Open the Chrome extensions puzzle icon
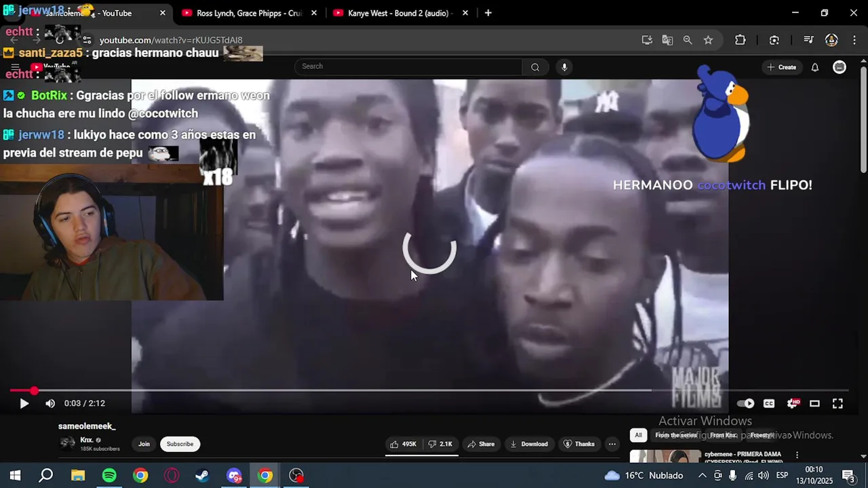The image size is (868, 488). tap(740, 40)
